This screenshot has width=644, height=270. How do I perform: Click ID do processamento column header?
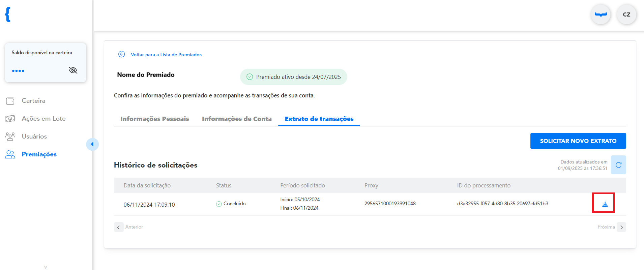point(484,185)
